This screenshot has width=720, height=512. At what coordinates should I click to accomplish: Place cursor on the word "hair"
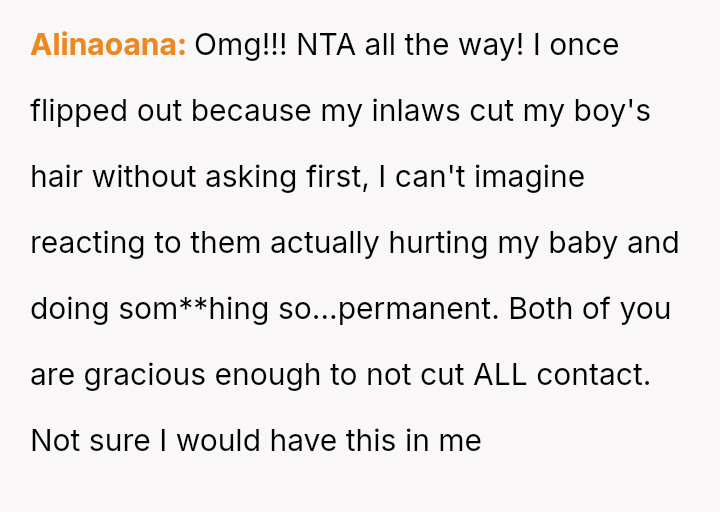coord(57,177)
